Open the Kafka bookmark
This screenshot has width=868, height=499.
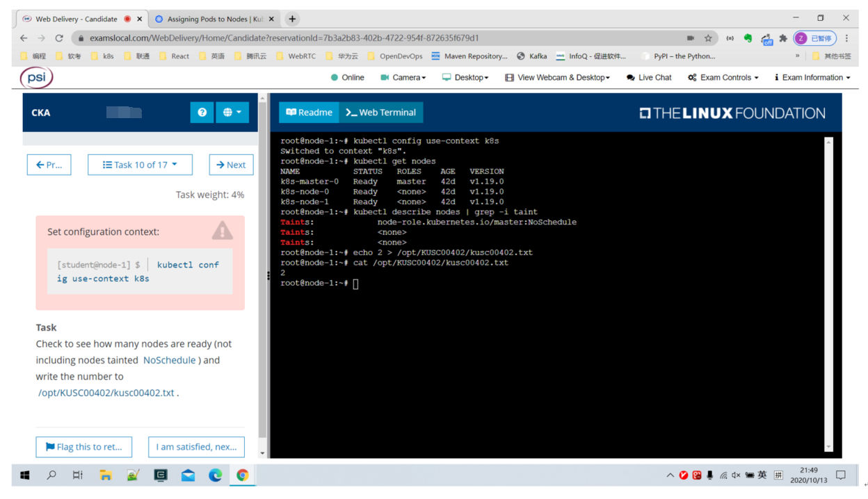532,56
